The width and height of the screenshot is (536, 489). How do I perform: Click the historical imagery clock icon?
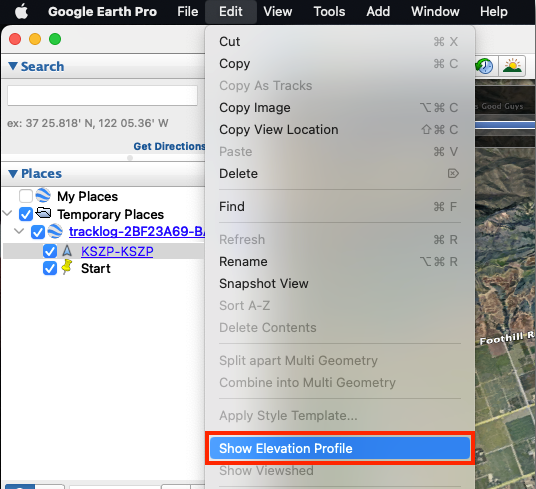point(484,66)
